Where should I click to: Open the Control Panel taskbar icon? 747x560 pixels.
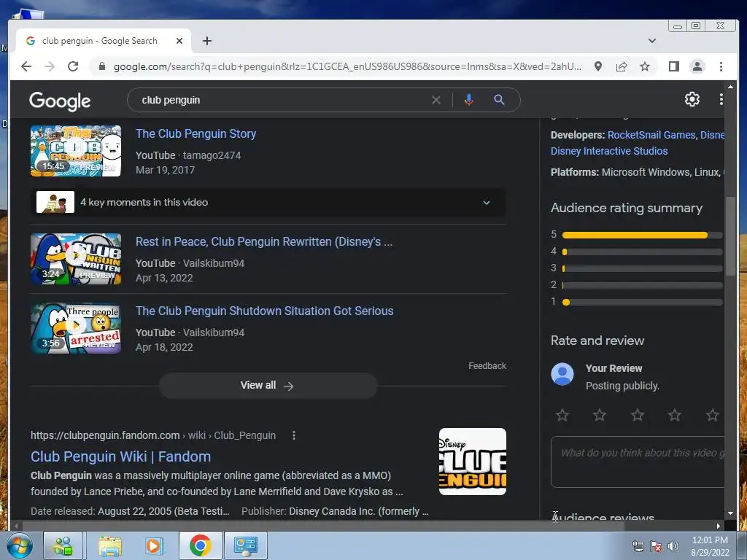tap(246, 545)
